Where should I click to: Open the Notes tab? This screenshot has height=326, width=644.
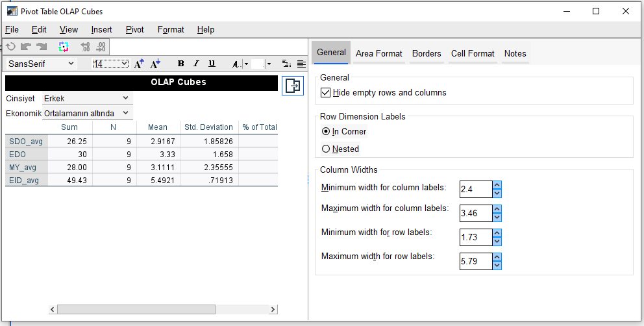point(515,53)
